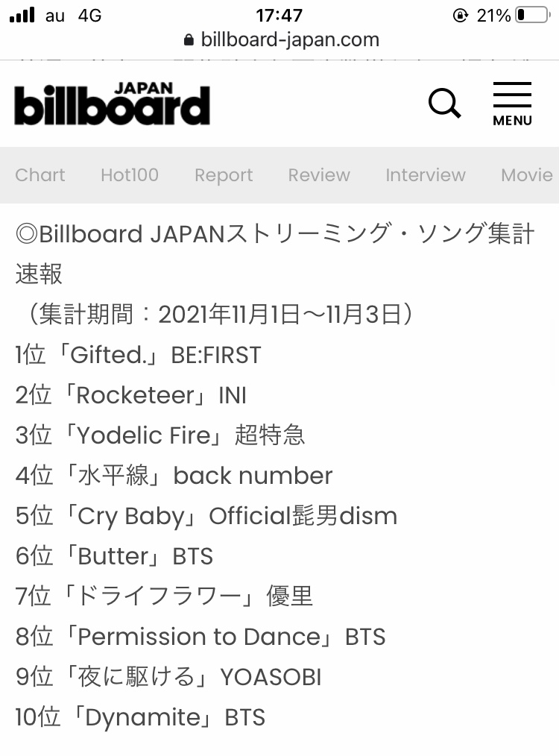Tap the 17:47 clock in status bar
The image size is (559, 756).
(x=279, y=16)
